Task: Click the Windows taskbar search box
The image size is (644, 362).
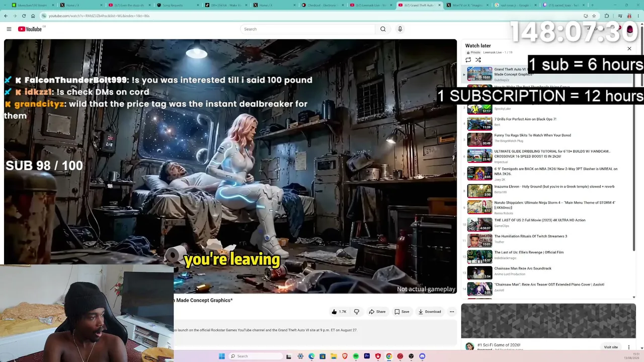Action: pos(256,356)
